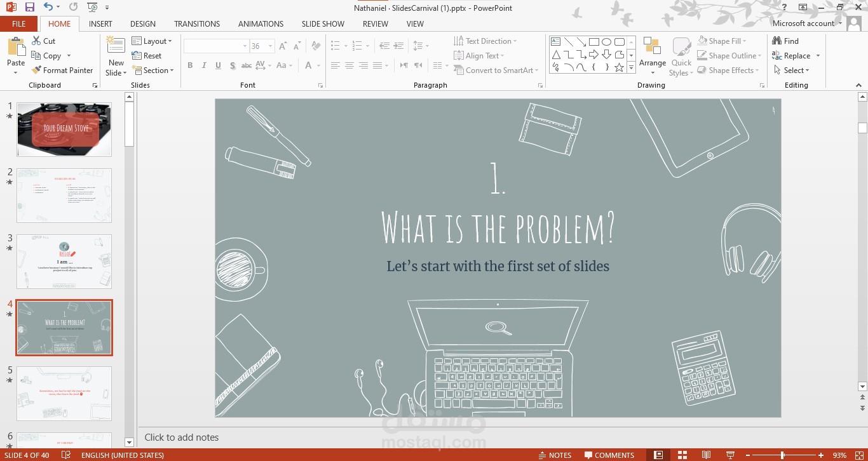This screenshot has height=461, width=868.
Task: Click to add notes
Action: tap(182, 437)
